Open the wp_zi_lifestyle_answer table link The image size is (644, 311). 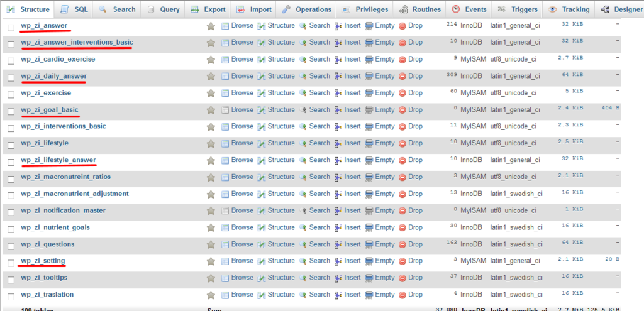pos(58,160)
